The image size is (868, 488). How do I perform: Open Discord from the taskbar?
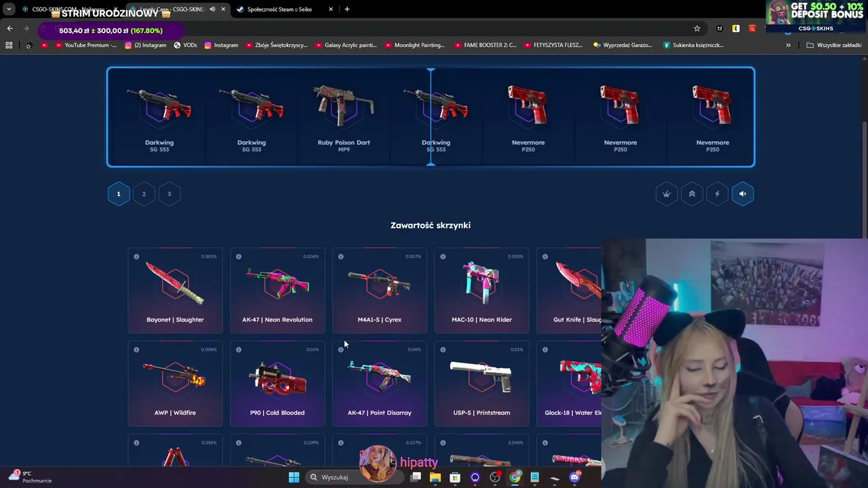[575, 477]
